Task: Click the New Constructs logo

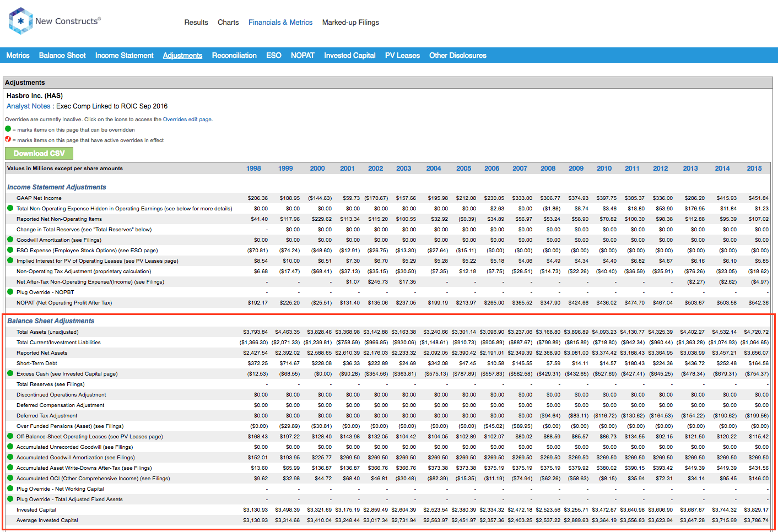Action: coord(55,21)
